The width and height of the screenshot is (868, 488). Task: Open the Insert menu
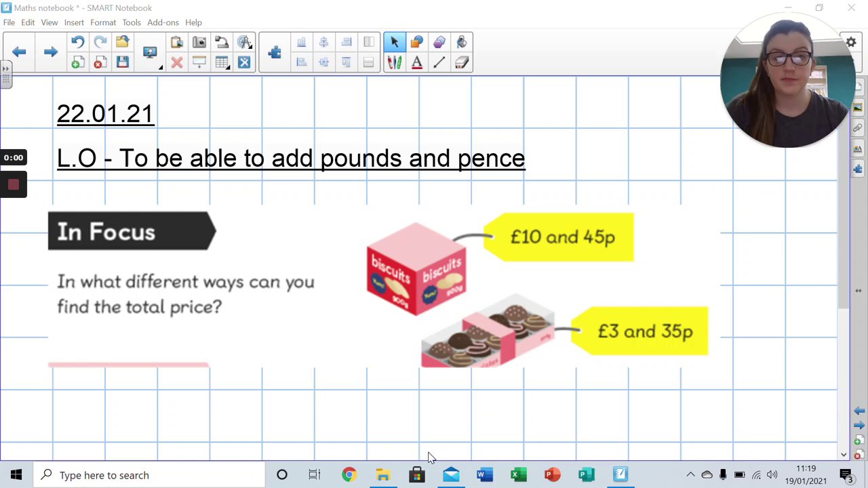coord(74,22)
